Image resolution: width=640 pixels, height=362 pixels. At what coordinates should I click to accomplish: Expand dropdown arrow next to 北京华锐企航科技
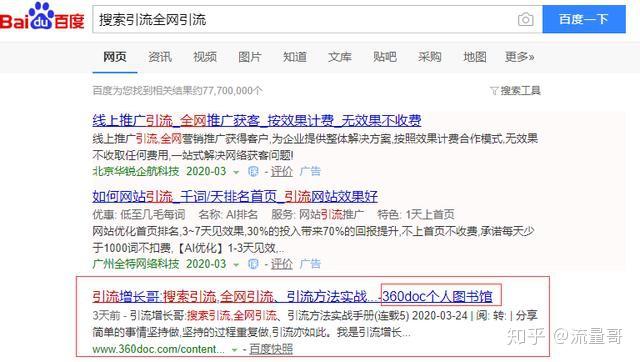coord(236,172)
